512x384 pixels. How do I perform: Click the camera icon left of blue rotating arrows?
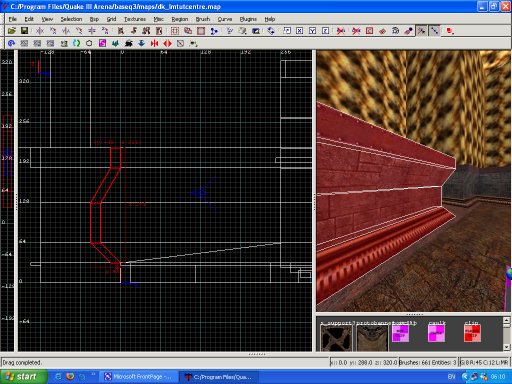(x=256, y=31)
